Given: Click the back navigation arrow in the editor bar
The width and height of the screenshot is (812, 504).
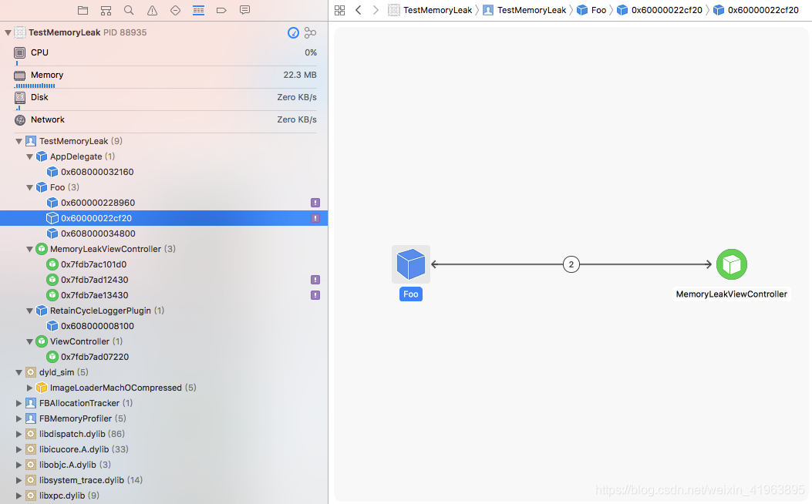Looking at the screenshot, I should 357,10.
